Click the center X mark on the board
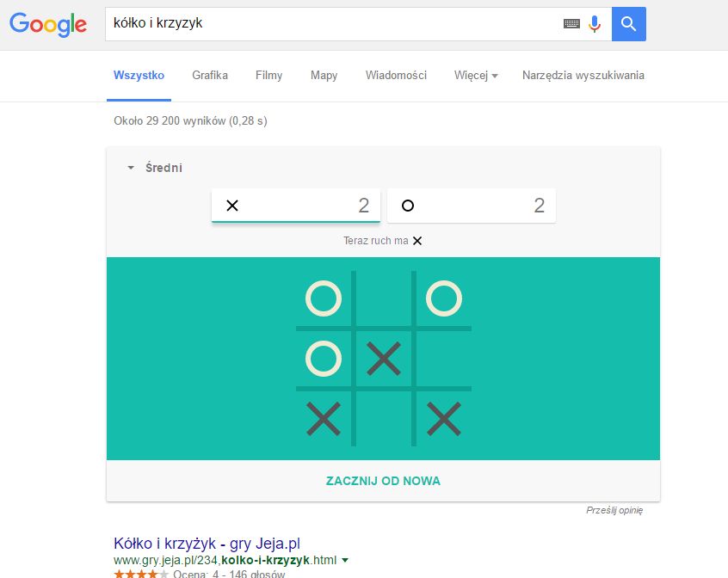Screen dimensions: 728x578 click(384, 359)
